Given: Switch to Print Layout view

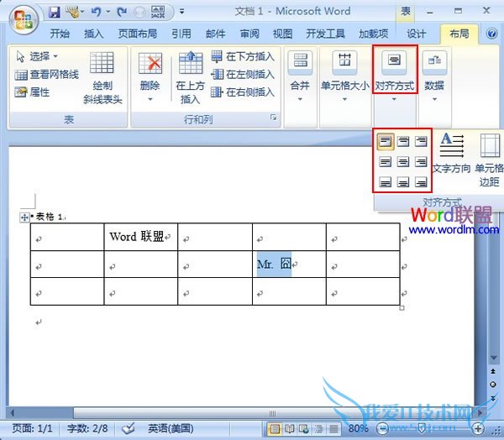Looking at the screenshot, I should [275, 428].
